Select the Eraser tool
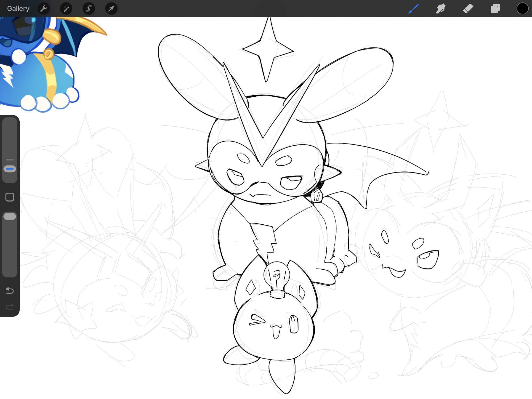Screen dimensions: 532x399 point(468,9)
